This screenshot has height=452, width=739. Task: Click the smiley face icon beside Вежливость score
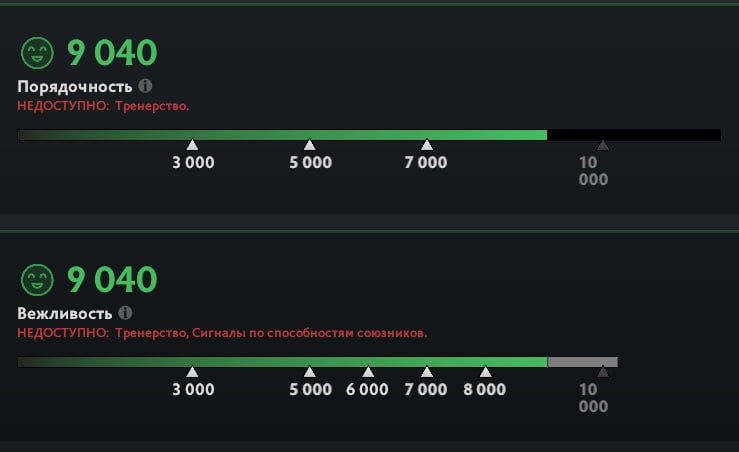click(x=37, y=280)
